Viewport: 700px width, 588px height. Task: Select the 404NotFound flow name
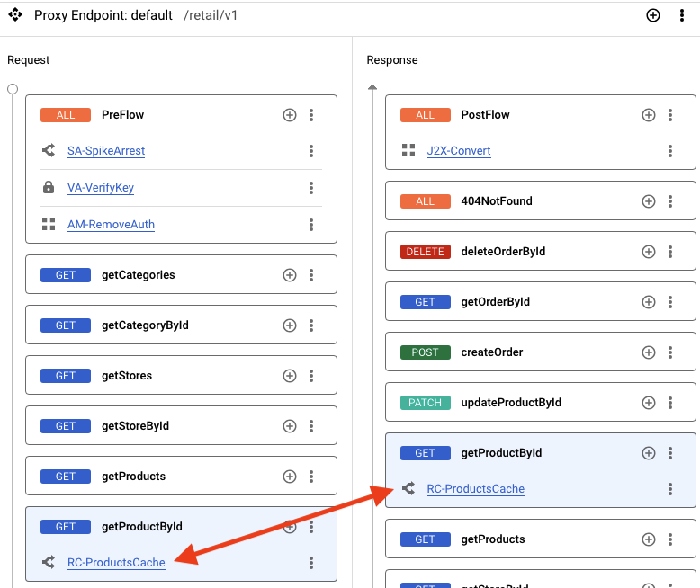[497, 200]
